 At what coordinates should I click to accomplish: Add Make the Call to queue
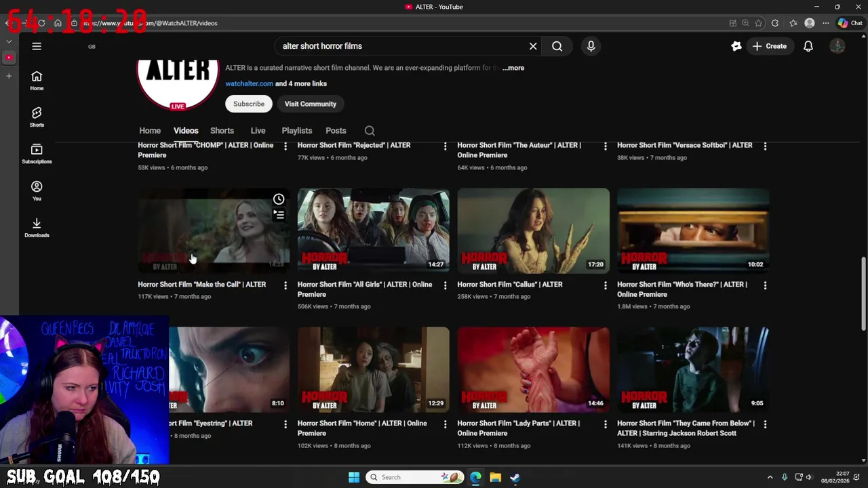point(279,215)
